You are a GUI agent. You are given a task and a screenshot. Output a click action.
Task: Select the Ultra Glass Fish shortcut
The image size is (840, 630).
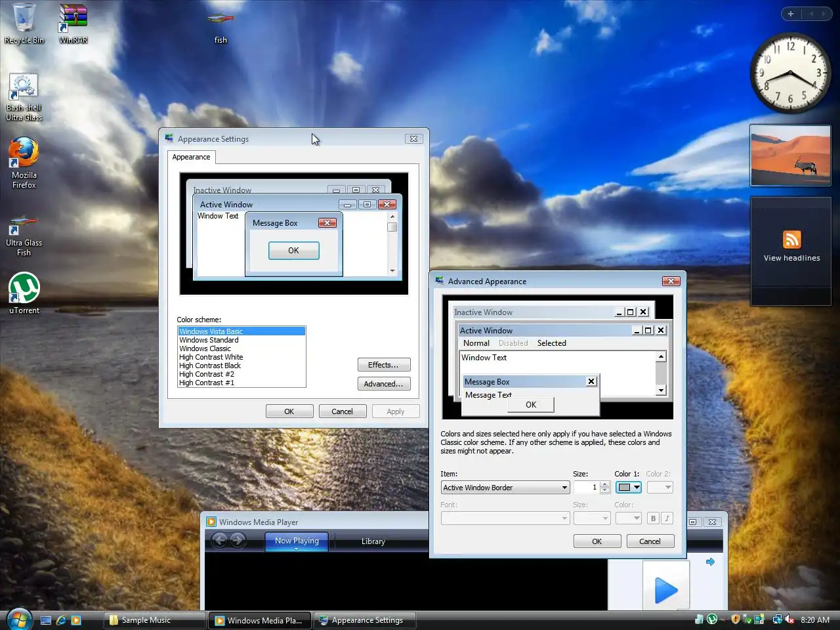point(24,235)
